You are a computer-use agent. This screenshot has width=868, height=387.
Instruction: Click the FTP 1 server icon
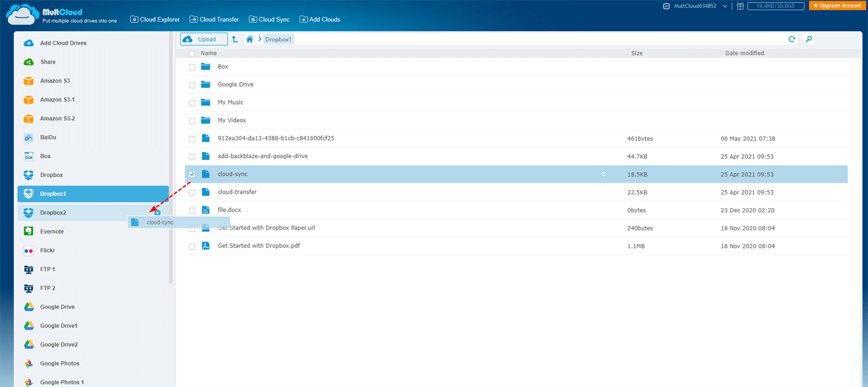tap(29, 269)
